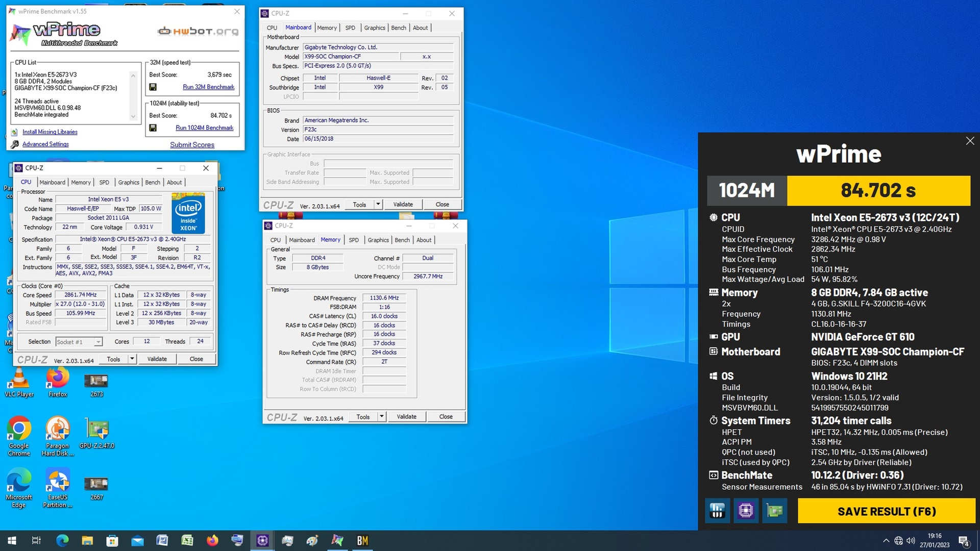Open Tools dropdown arrow in CPU-Z CPU window
Image resolution: width=980 pixels, height=551 pixels.
(x=132, y=359)
